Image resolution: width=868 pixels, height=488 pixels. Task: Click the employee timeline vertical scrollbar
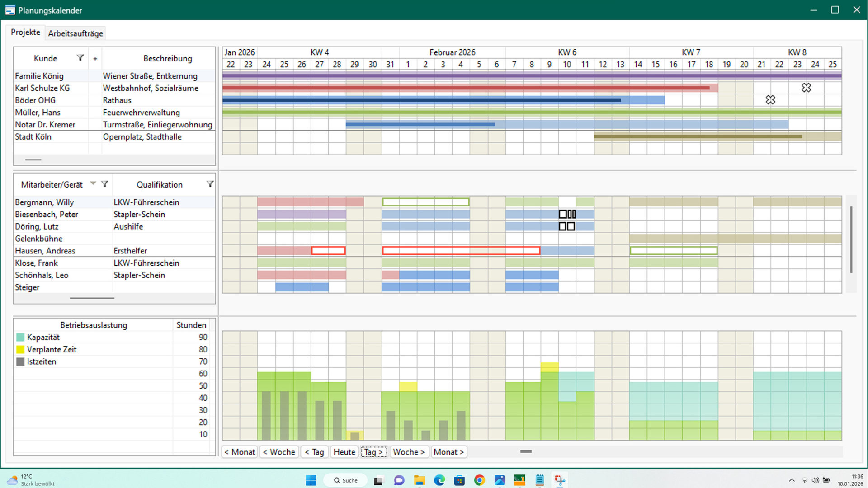pos(851,239)
